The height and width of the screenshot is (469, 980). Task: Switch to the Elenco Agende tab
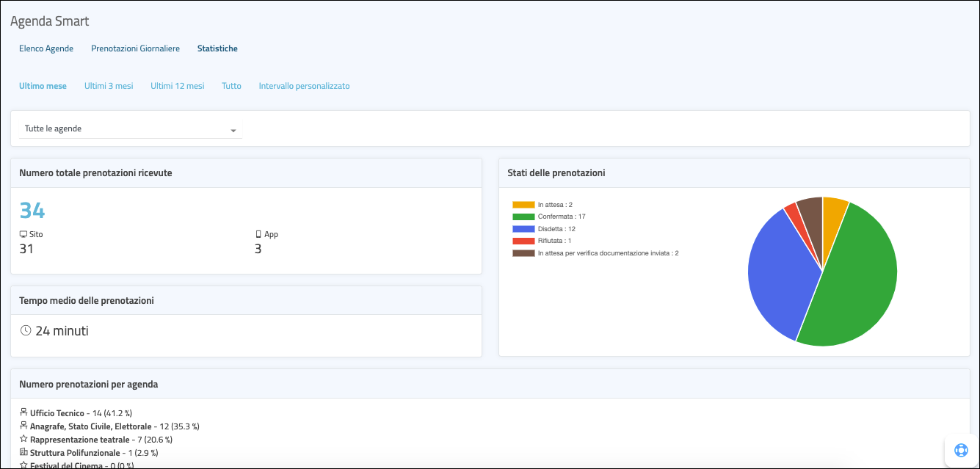(x=46, y=48)
